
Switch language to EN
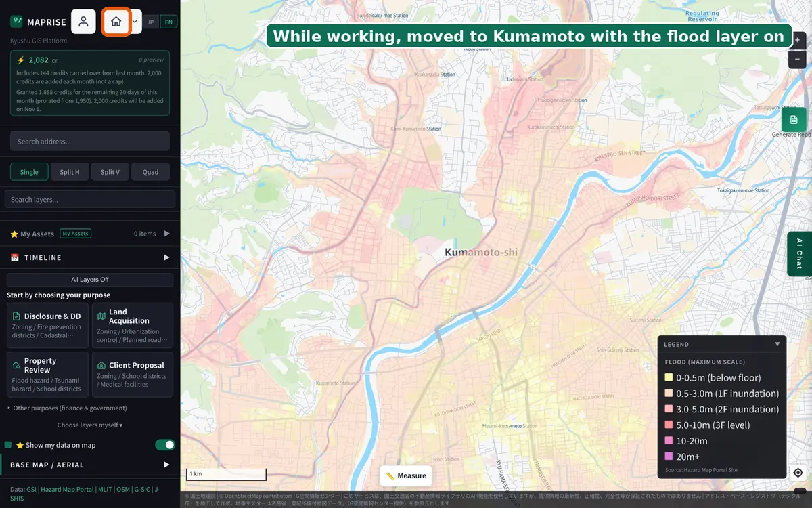click(x=168, y=22)
